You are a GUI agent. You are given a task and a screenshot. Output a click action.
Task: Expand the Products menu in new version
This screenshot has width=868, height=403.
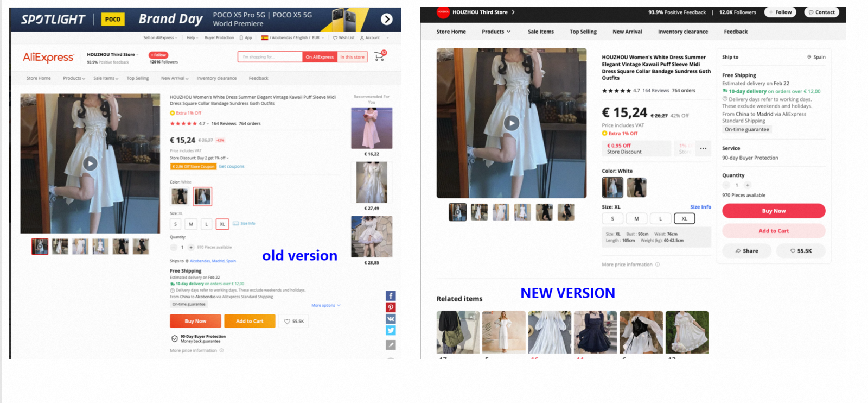click(x=496, y=32)
